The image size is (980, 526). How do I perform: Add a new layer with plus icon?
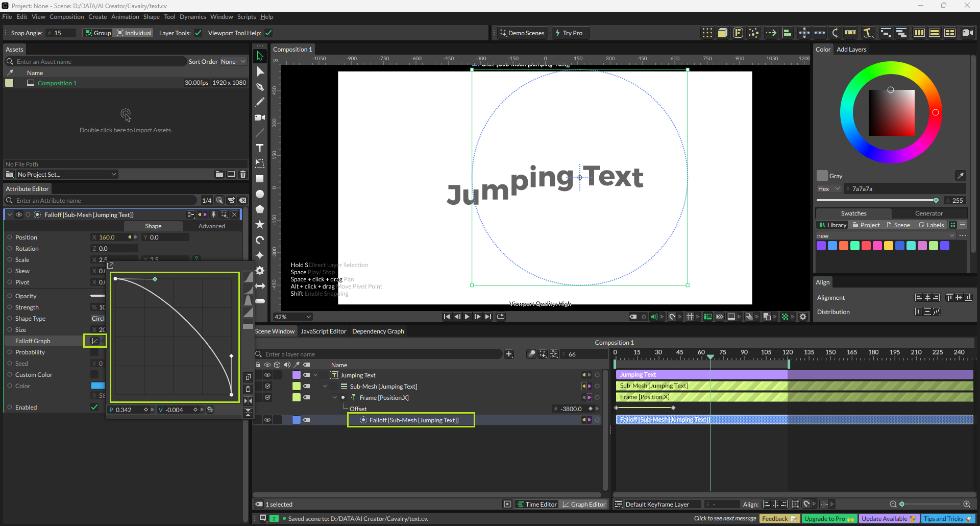tap(509, 354)
